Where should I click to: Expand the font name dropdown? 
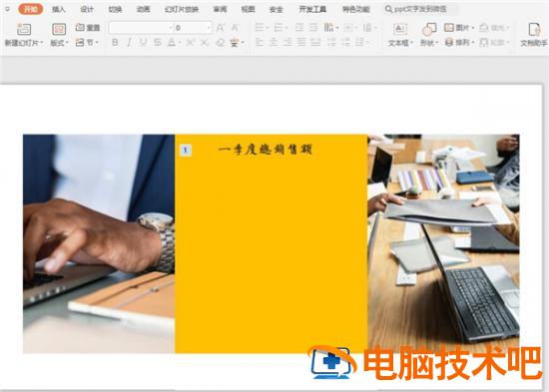click(171, 28)
